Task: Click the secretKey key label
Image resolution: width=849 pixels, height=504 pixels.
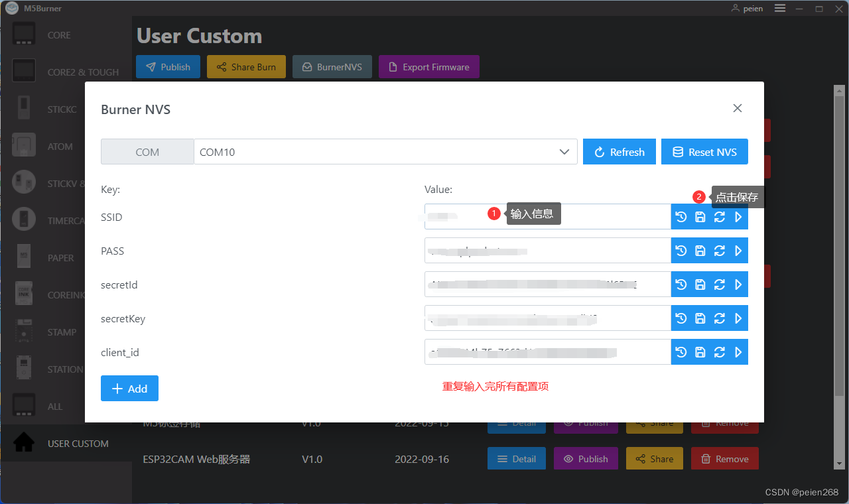Action: click(x=123, y=318)
